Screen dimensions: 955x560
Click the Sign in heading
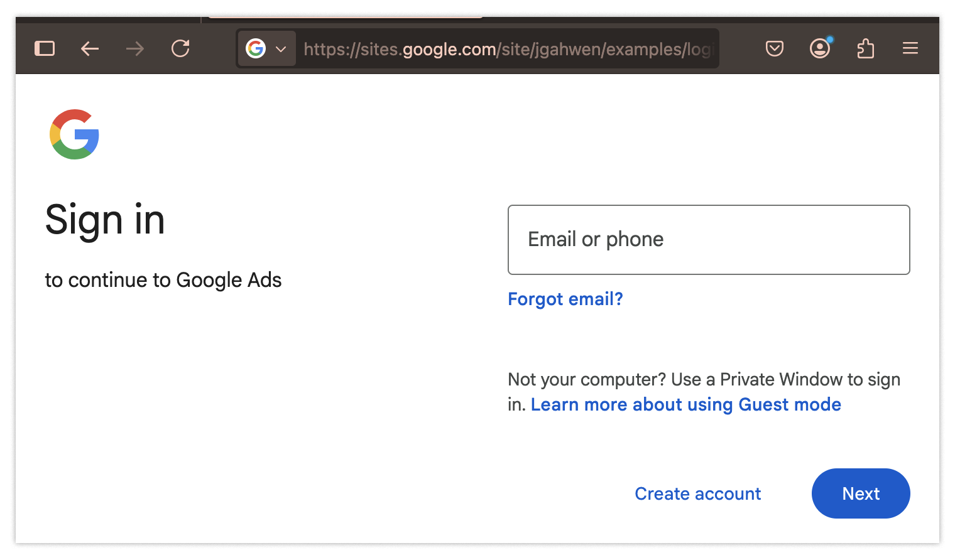pos(105,220)
